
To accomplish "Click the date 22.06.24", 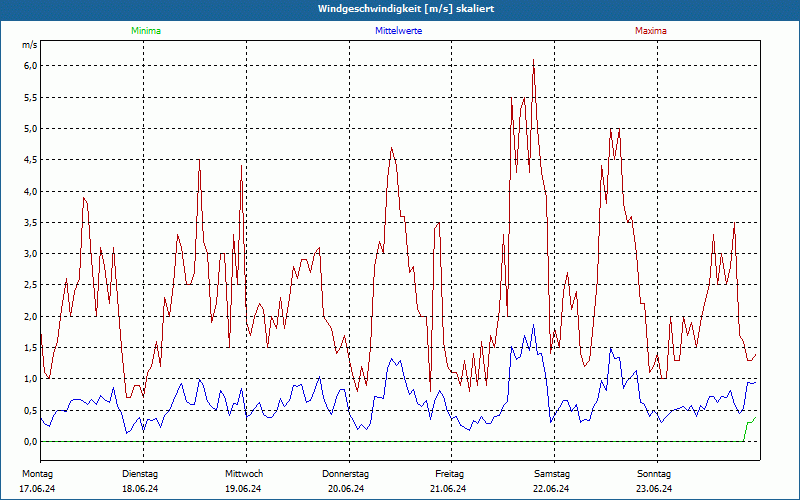I will pos(551,489).
